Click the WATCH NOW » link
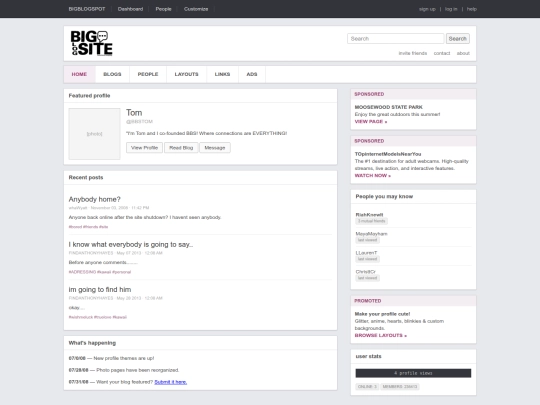This screenshot has width=540, height=405. [x=373, y=176]
